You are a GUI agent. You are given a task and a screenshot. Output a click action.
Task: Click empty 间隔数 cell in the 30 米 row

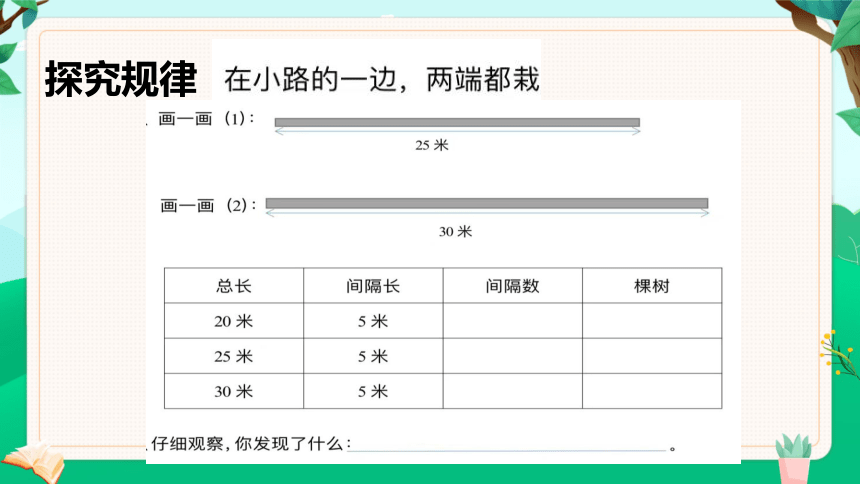coord(512,391)
